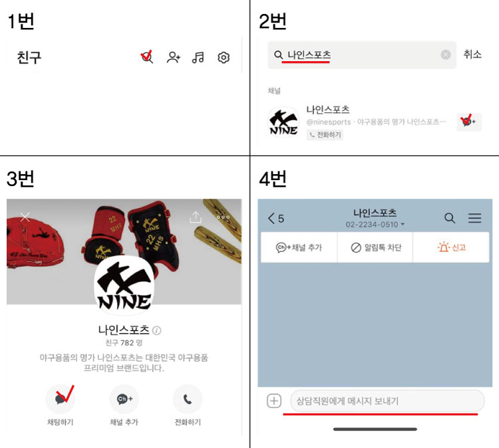This screenshot has height=448, width=499.
Task: Open the hamburger menu in the chat
Action: (474, 218)
